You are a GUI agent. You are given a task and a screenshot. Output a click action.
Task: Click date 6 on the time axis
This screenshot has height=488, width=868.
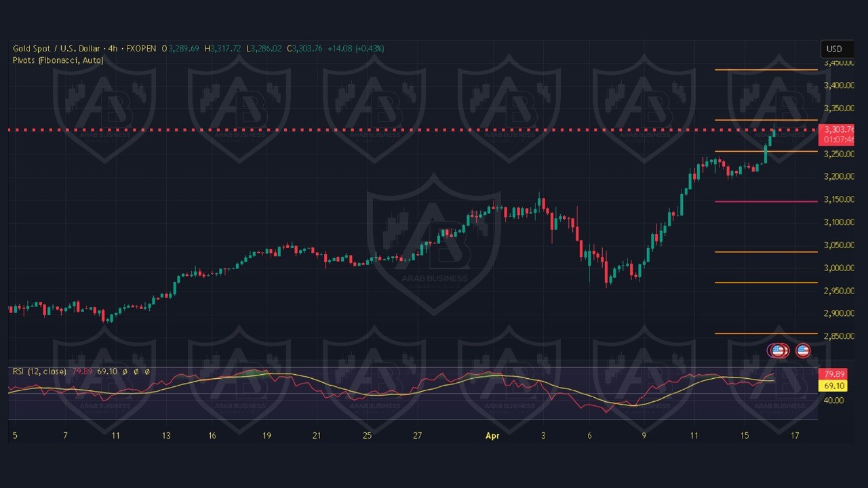[x=589, y=436]
